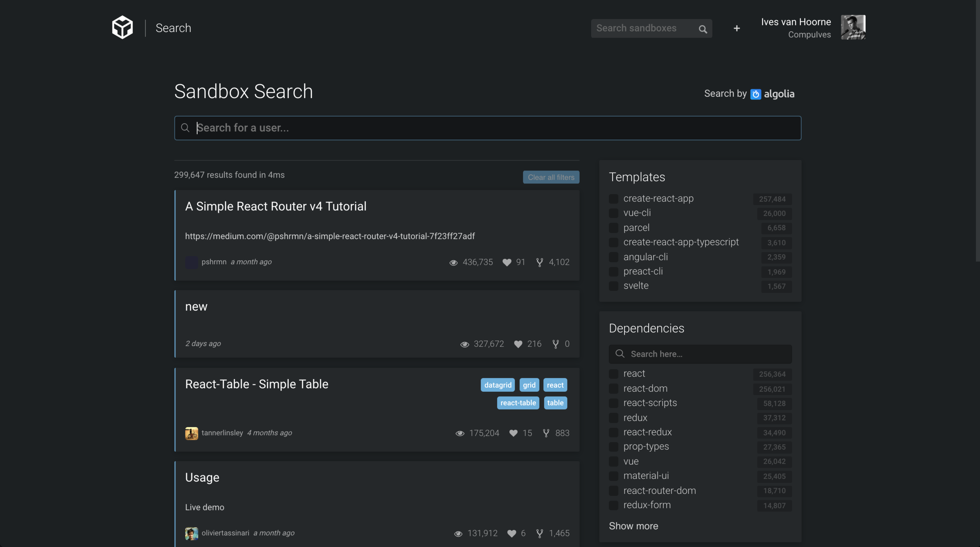
Task: Focus the dependencies Search here field
Action: tap(705, 354)
